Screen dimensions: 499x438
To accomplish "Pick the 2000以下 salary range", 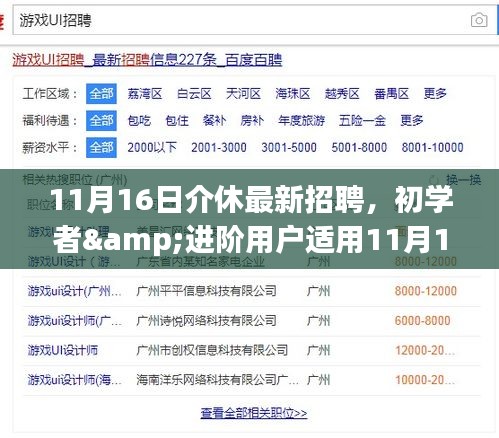I will click(x=152, y=147).
